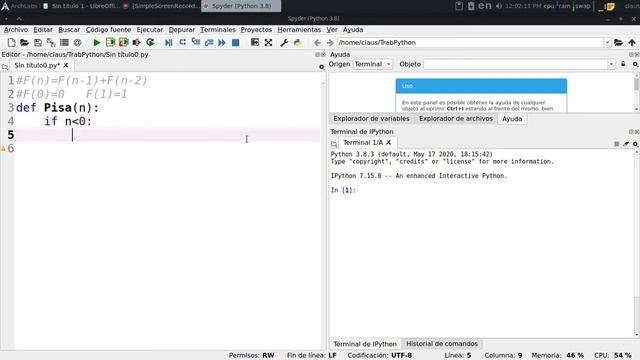This screenshot has height=360, width=640.
Task: Click the working directory path field
Action: point(470,42)
